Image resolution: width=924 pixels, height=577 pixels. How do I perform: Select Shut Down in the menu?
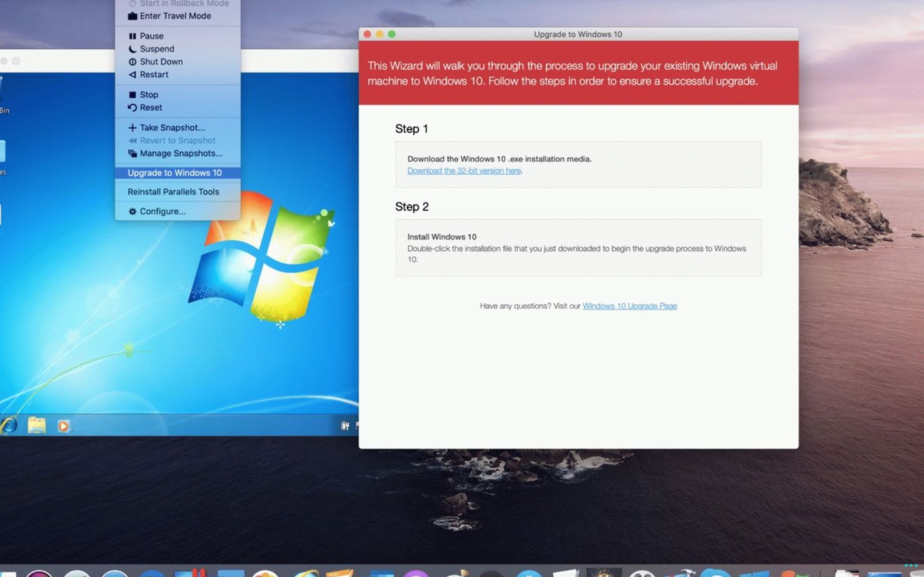pos(178,61)
